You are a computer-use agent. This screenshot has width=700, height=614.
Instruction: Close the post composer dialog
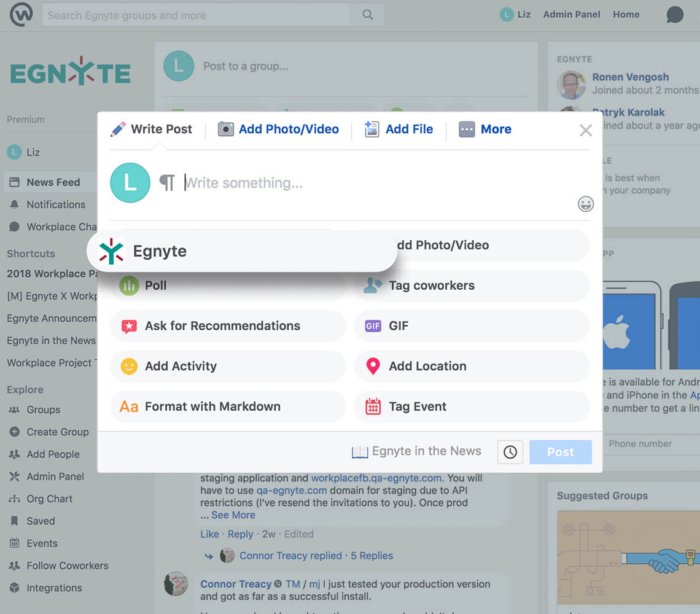585,130
